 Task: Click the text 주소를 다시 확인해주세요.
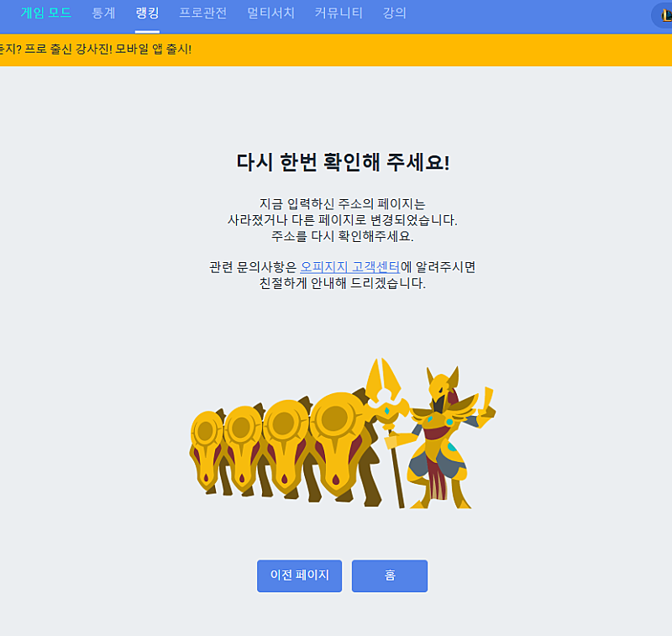(343, 236)
